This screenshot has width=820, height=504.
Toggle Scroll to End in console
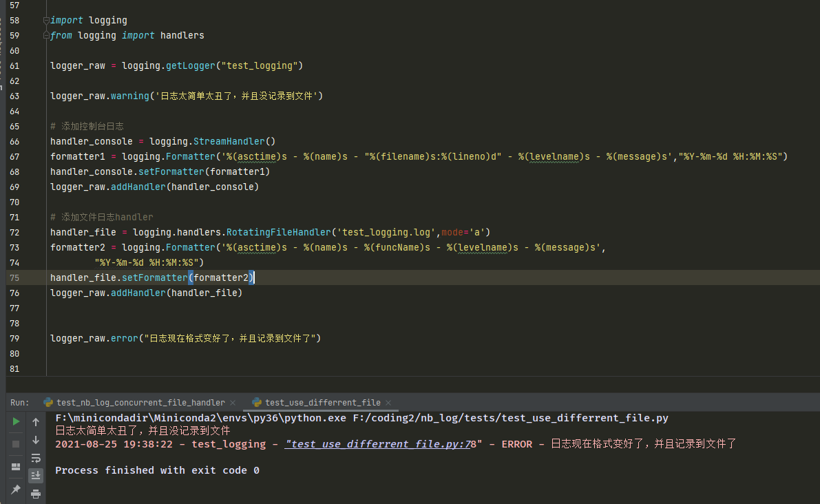click(x=36, y=476)
